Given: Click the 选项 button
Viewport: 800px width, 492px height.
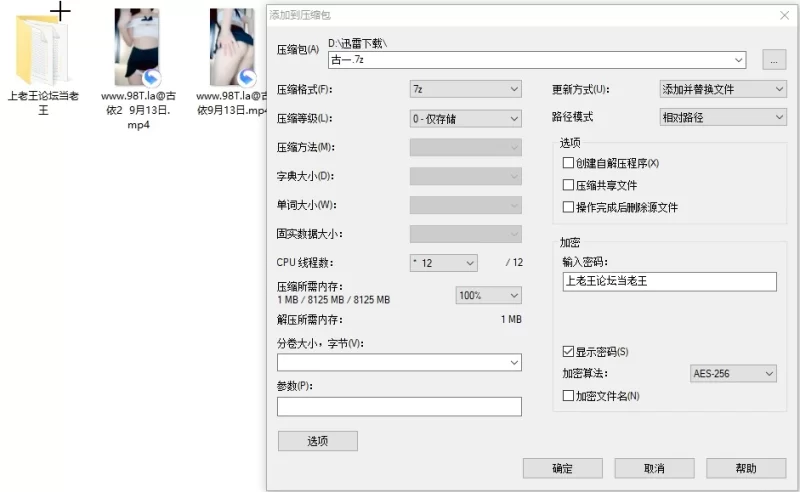Looking at the screenshot, I should pyautogui.click(x=317, y=441).
